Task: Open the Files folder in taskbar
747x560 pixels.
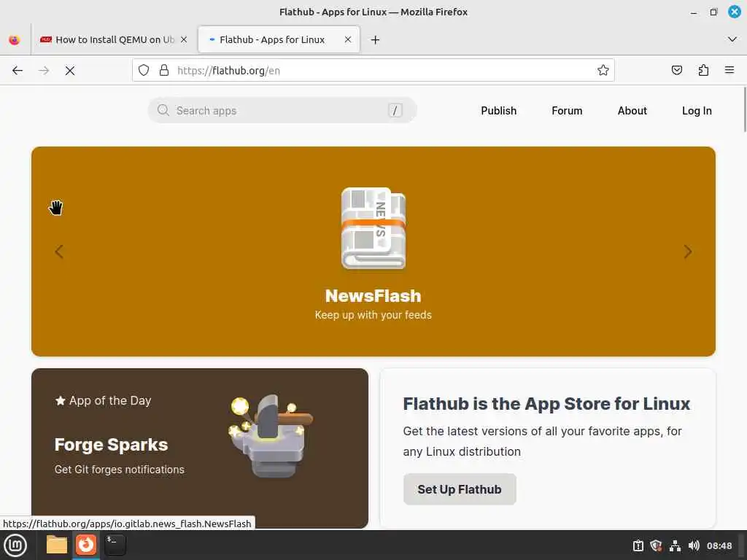Action: [x=56, y=545]
